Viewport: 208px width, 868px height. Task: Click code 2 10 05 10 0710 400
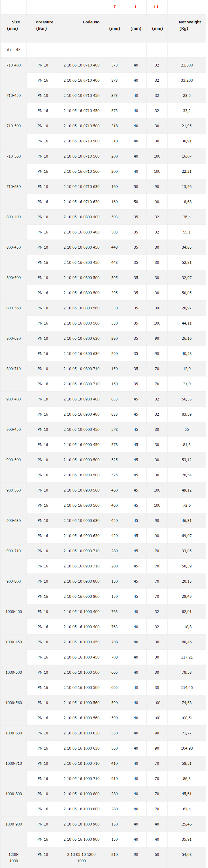[81, 65]
